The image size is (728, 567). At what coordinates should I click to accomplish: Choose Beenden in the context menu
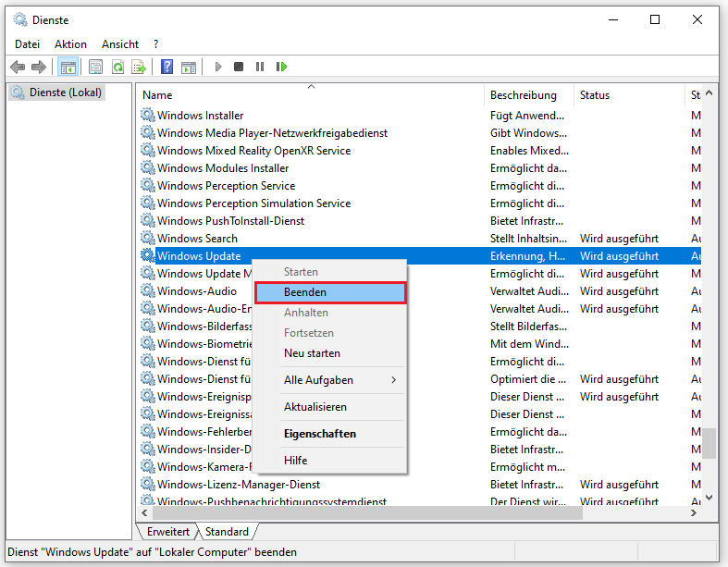click(x=330, y=292)
